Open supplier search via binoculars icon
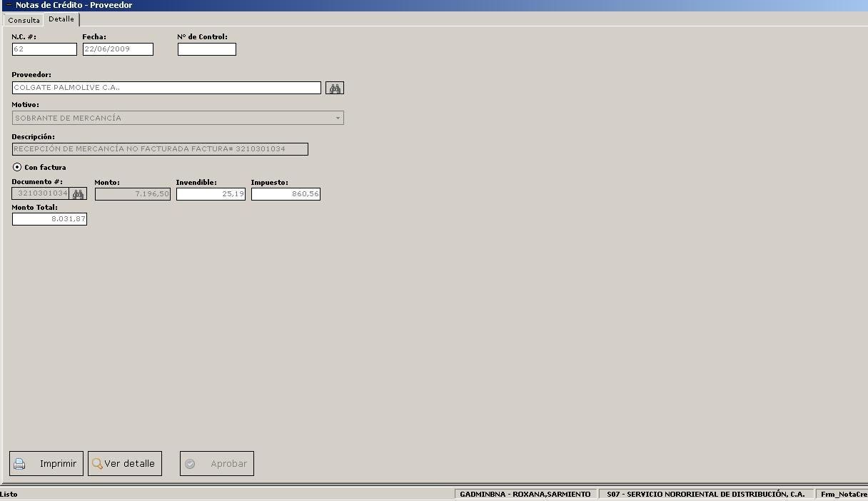This screenshot has width=868, height=501. click(x=335, y=88)
